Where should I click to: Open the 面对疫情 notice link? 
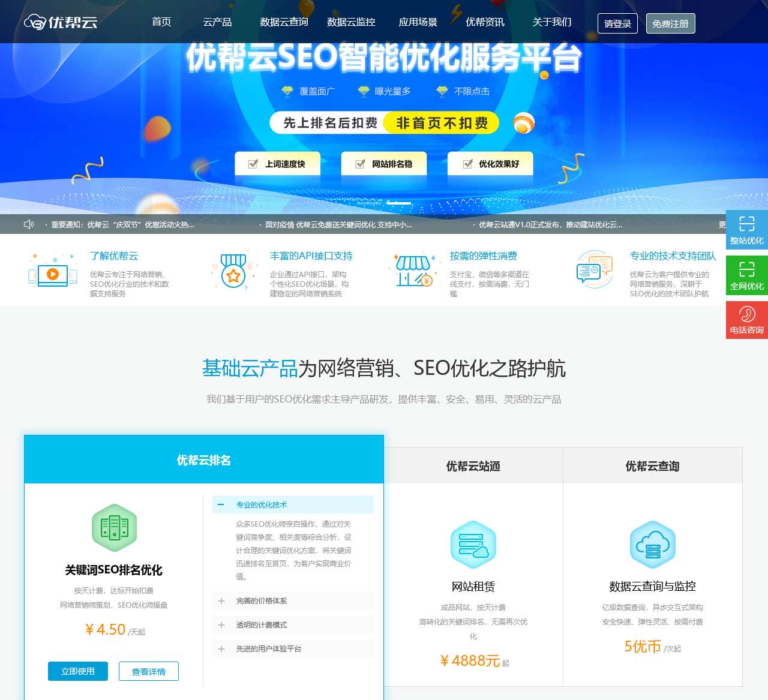click(338, 225)
